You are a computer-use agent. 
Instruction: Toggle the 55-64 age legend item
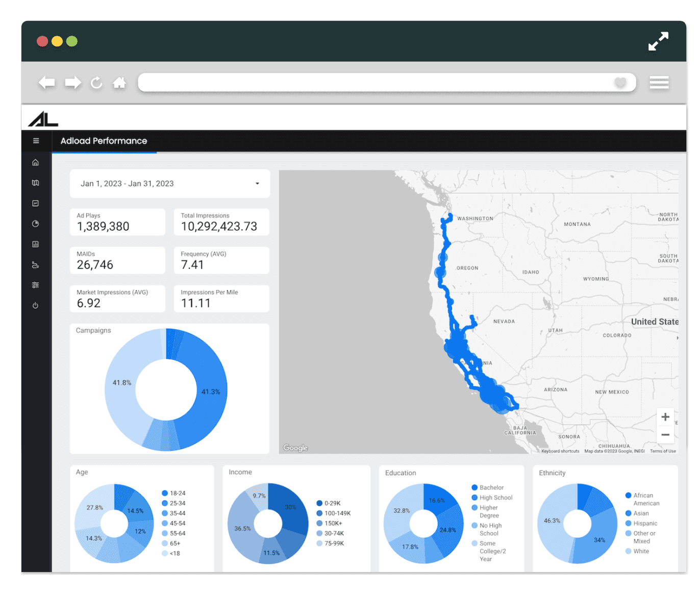click(173, 533)
